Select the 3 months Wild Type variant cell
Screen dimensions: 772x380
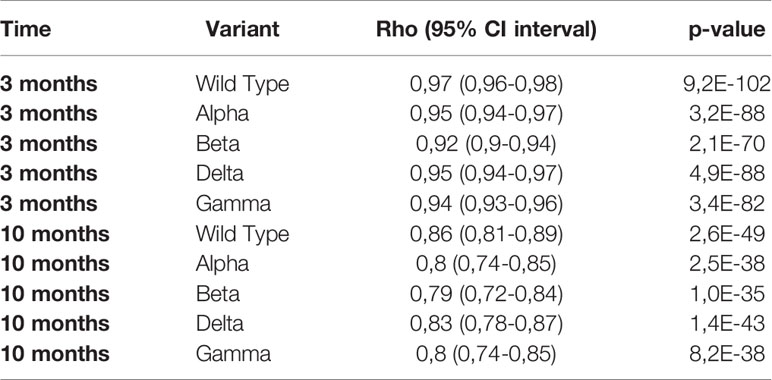pos(242,84)
